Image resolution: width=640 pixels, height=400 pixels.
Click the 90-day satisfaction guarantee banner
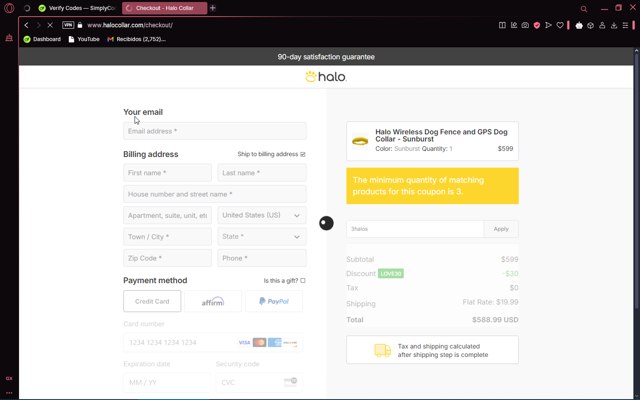point(326,57)
